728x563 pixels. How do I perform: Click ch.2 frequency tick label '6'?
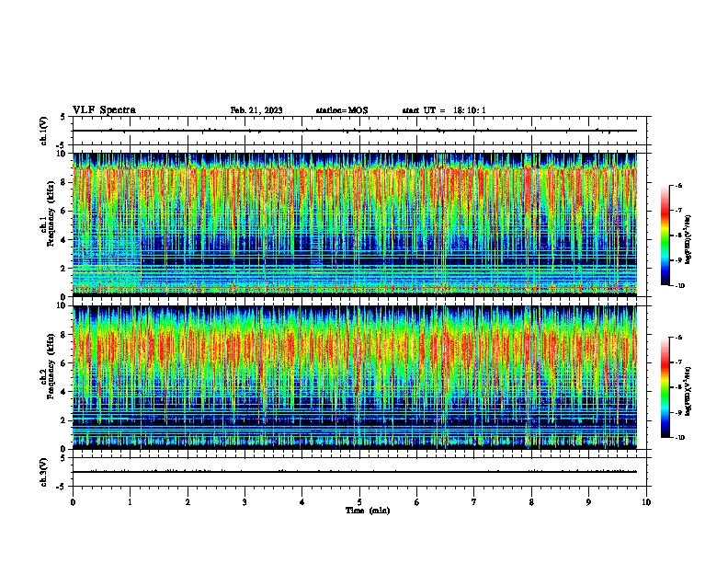click(64, 363)
